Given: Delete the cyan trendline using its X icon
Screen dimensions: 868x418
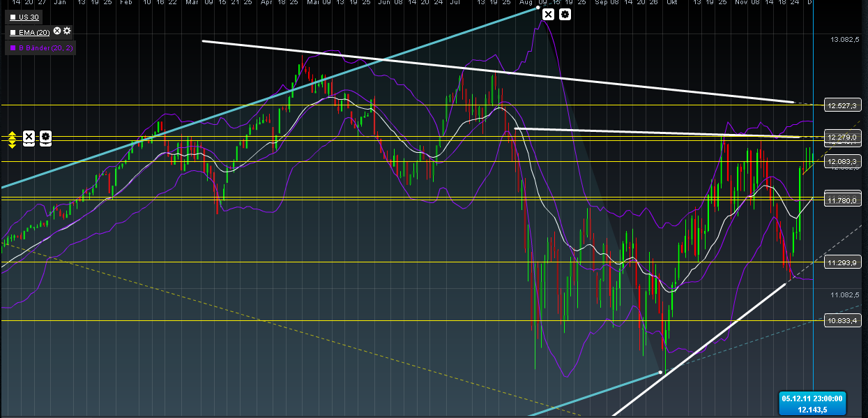Looking at the screenshot, I should click(x=549, y=13).
